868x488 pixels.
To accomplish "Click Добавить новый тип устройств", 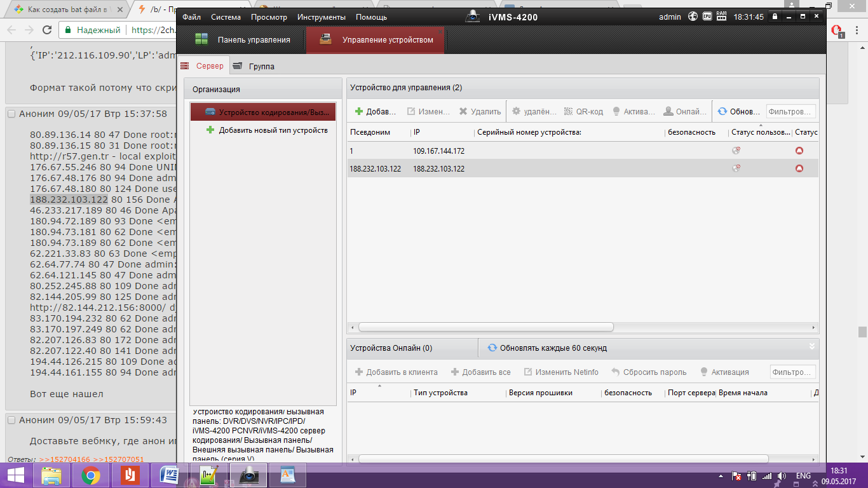I will pyautogui.click(x=267, y=130).
